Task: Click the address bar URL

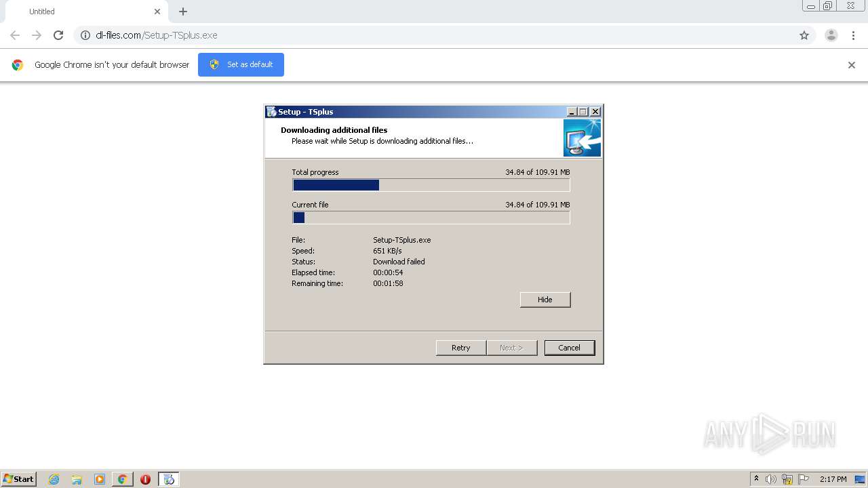Action: click(x=157, y=35)
